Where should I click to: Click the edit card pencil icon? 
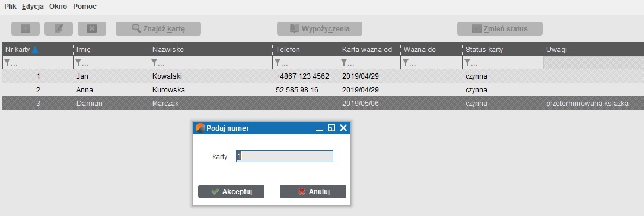[x=59, y=28]
